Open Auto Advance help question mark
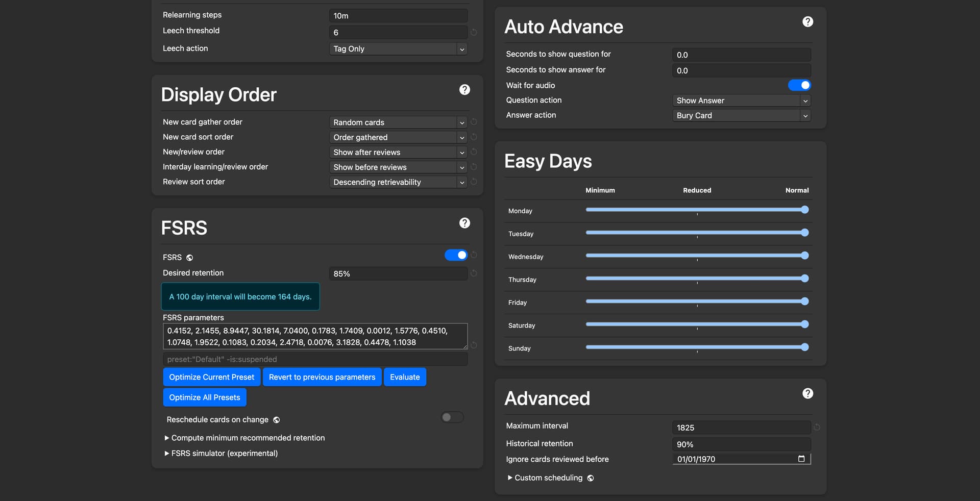Screen dimensions: 980x501 (807, 22)
